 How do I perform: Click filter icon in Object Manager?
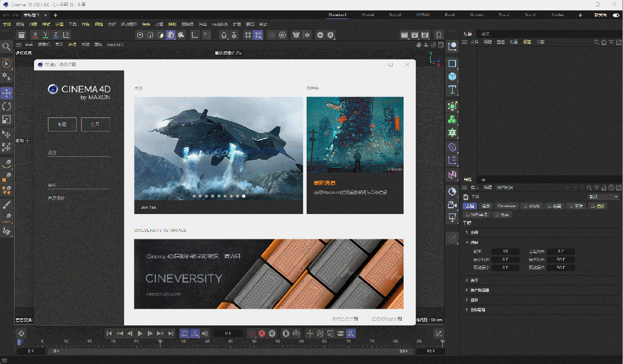(611, 42)
